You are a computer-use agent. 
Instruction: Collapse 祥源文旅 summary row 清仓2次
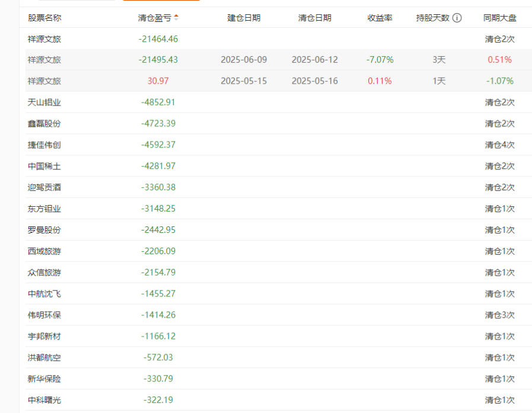[500, 39]
